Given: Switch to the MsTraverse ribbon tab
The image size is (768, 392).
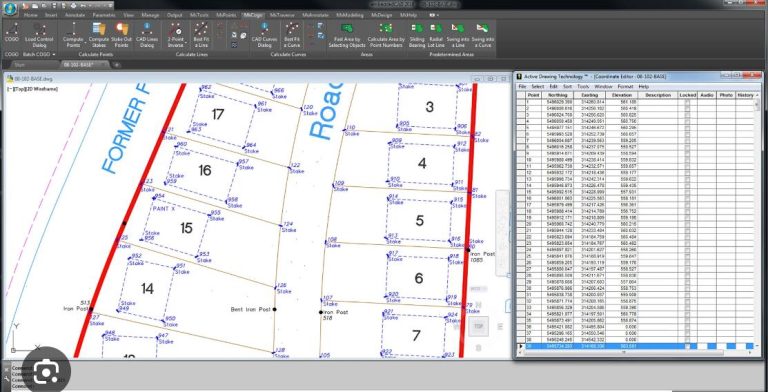Looking at the screenshot, I should (x=283, y=15).
